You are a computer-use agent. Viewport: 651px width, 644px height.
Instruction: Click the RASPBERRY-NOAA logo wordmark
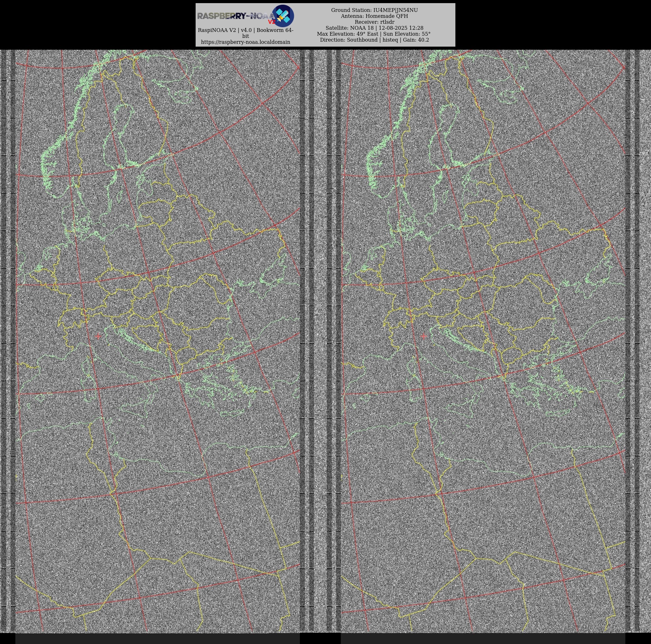[x=236, y=16]
